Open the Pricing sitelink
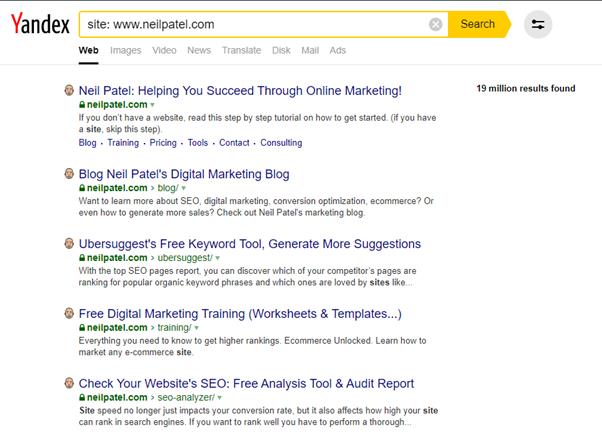 [x=163, y=143]
